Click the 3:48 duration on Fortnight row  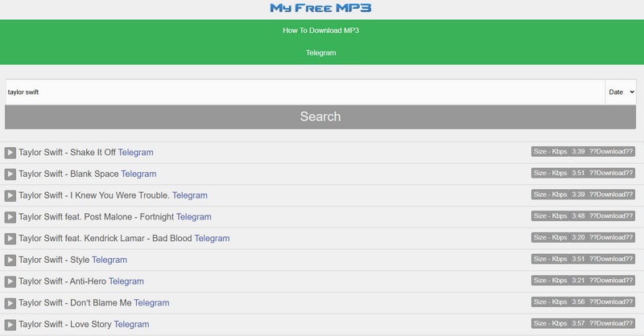pos(578,215)
